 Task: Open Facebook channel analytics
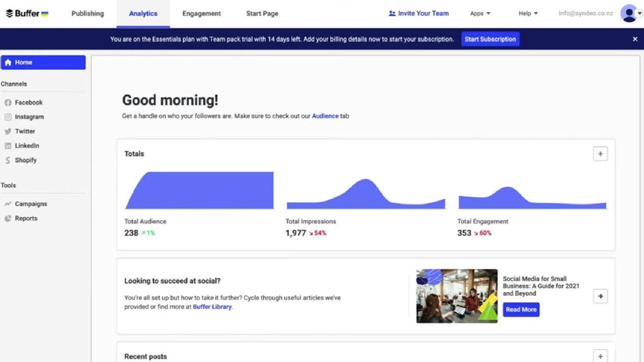tap(29, 103)
